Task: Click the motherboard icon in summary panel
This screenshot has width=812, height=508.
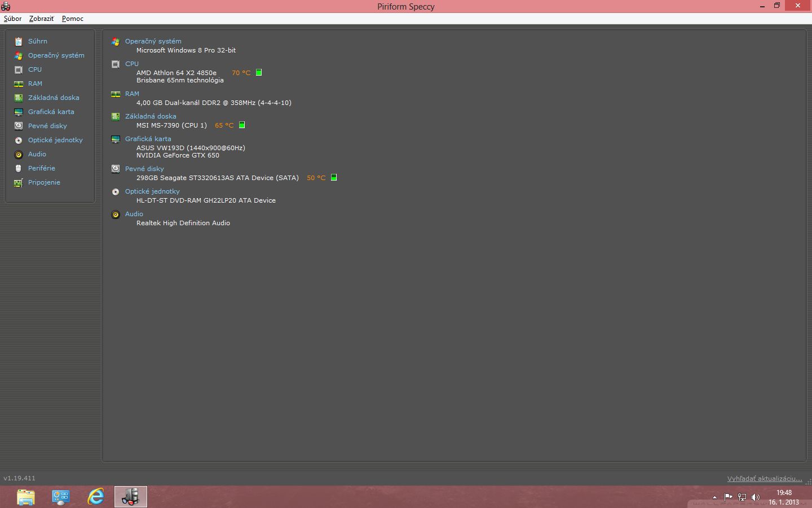Action: pyautogui.click(x=116, y=116)
